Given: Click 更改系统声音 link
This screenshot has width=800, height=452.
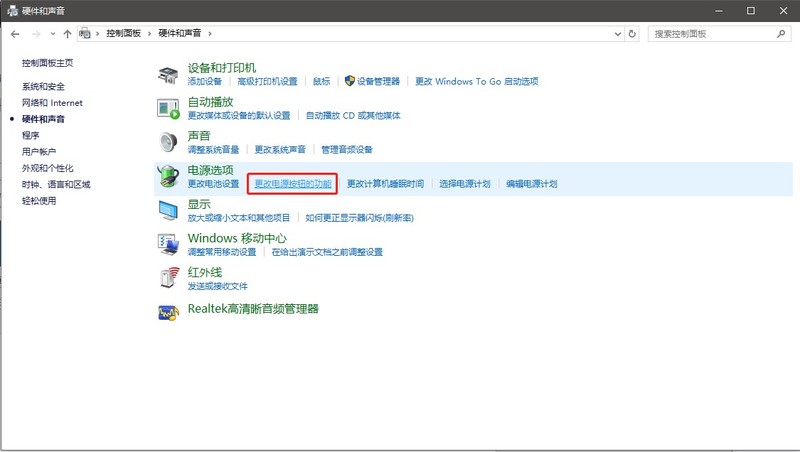Looking at the screenshot, I should [x=280, y=149].
